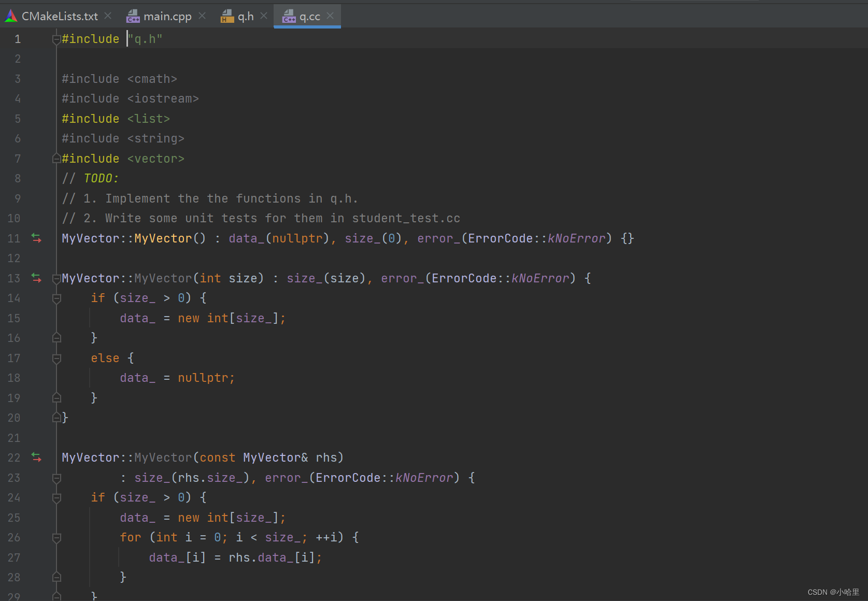Fold the for loop at line 26
Screen dimensions: 868x601
[56, 537]
